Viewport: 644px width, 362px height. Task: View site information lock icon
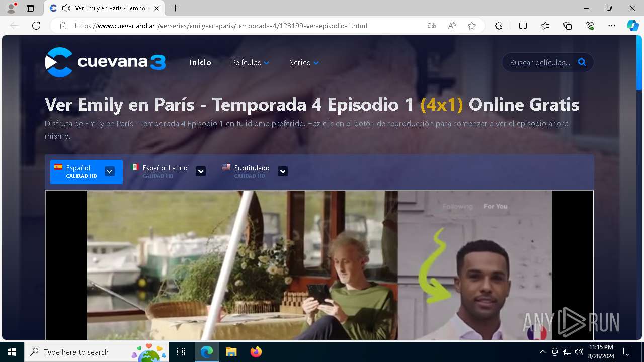(x=63, y=26)
